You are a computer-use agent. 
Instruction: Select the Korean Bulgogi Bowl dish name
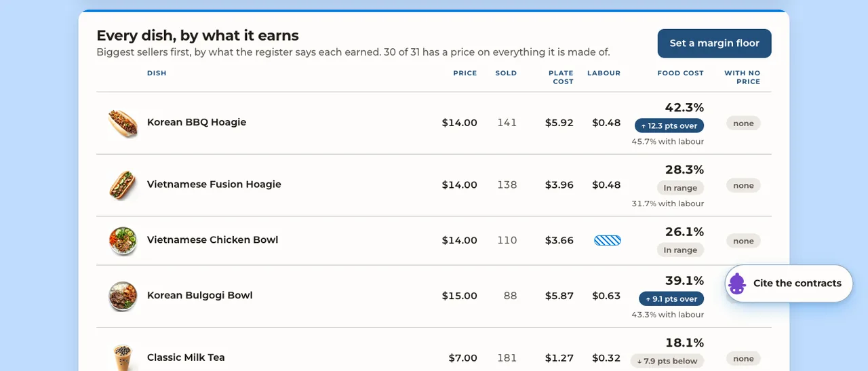pos(200,296)
